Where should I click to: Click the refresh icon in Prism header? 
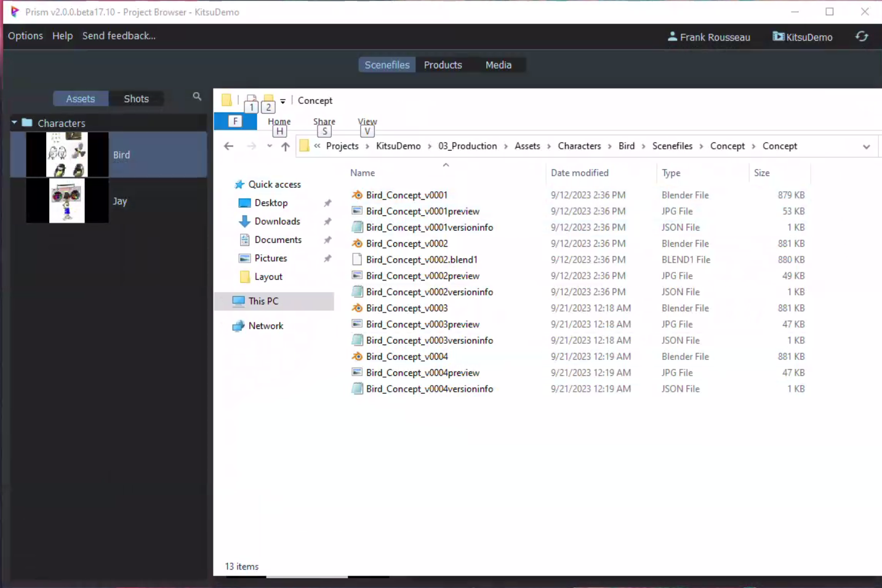pos(862,36)
